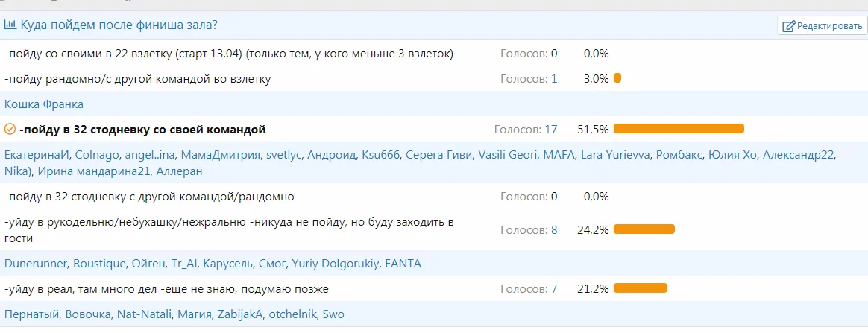The width and height of the screenshot is (868, 333).
Task: Click the checkmark icon beside the bolded option
Action: (x=10, y=130)
